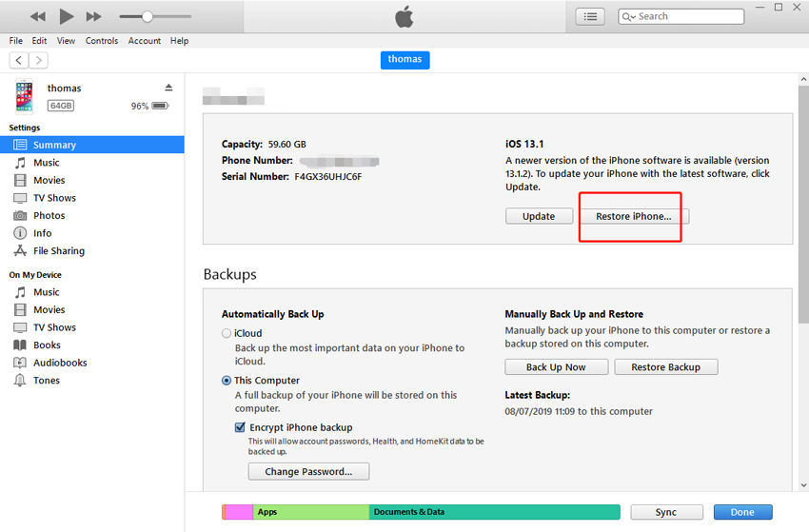Toggle Encrypt iPhone backup checkbox
This screenshot has width=809, height=532.
click(x=240, y=427)
